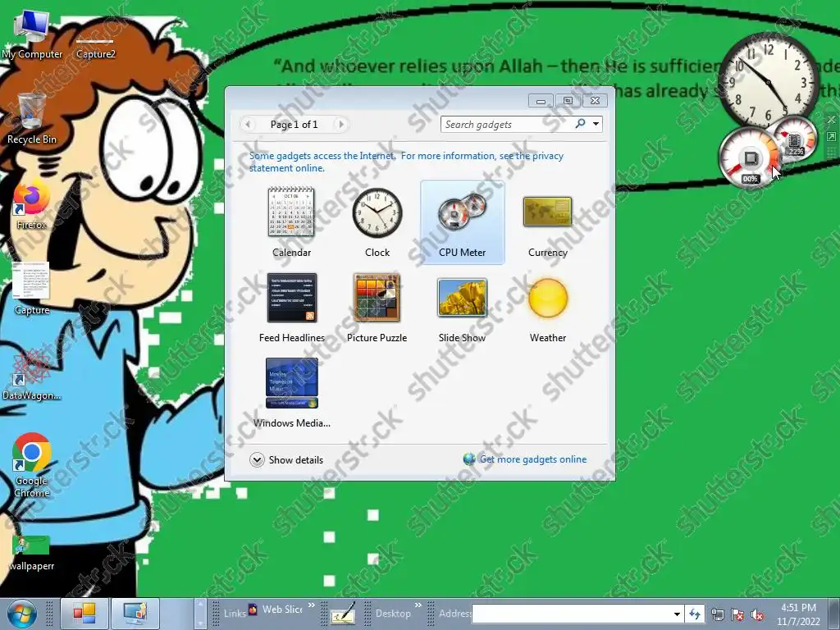840x630 pixels.
Task: Open the taskbar clock showing 4:51 PM
Action: 798,614
